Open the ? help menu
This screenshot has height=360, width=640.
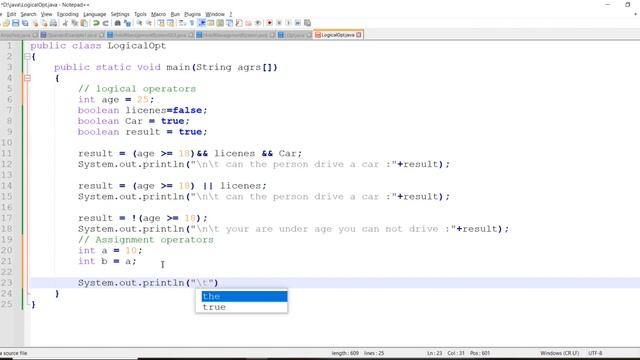[x=230, y=14]
